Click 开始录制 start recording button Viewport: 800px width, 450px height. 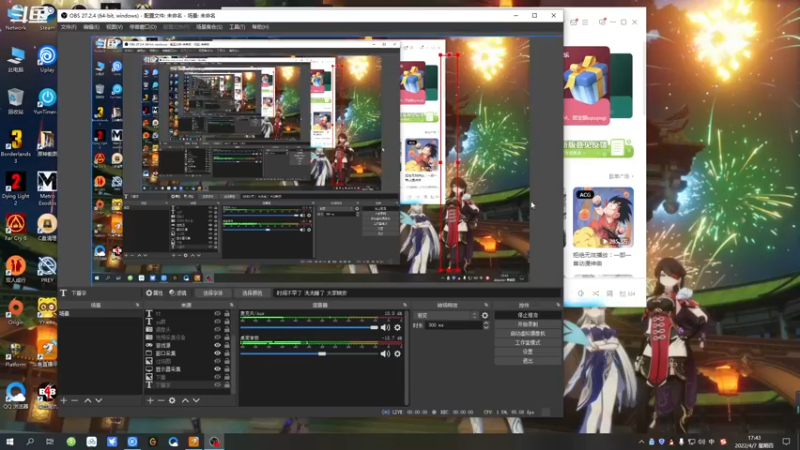click(x=528, y=324)
